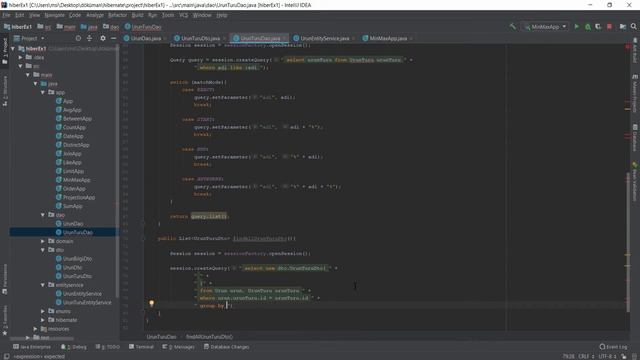Collapse the app package node
The height and width of the screenshot is (360, 640).
(x=42, y=93)
